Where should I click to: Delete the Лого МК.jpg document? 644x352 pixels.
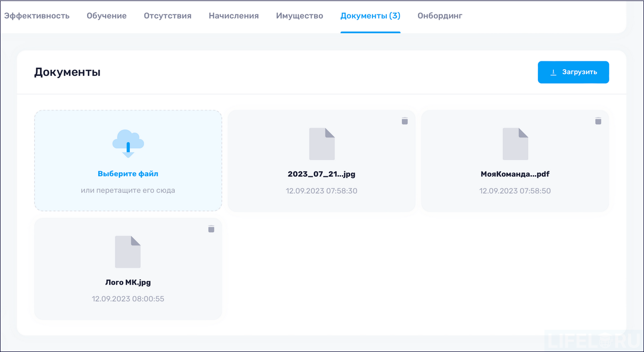point(212,229)
